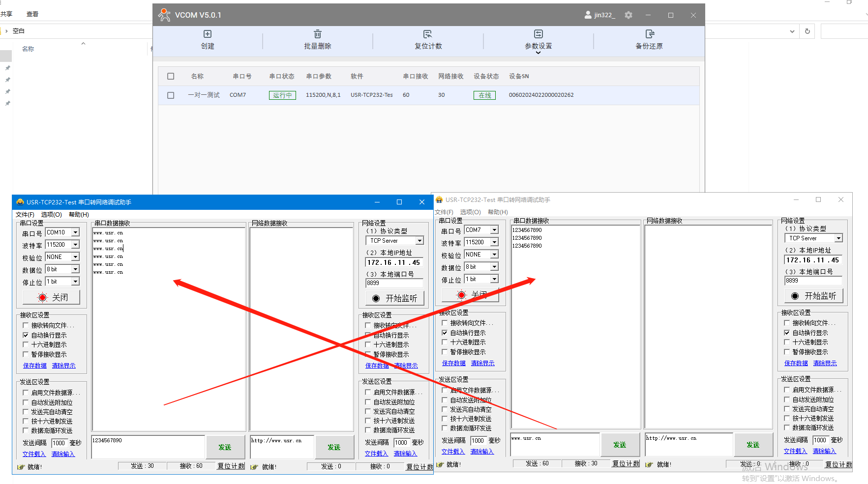Check the COM7 device row checkbox
Viewport: 868px width, 484px height.
point(171,95)
